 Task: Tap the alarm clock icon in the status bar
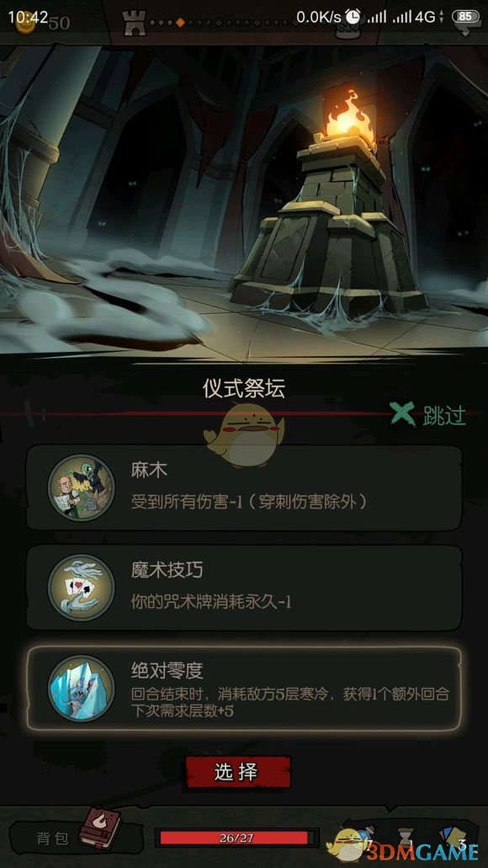coord(353,17)
